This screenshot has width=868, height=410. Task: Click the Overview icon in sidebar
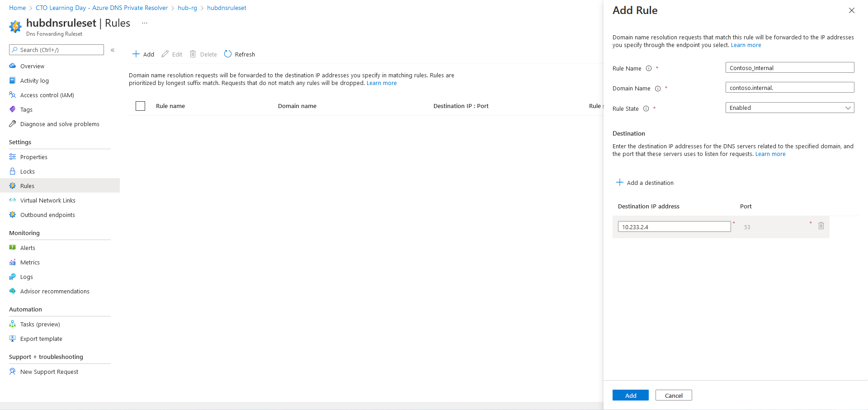[x=13, y=66]
